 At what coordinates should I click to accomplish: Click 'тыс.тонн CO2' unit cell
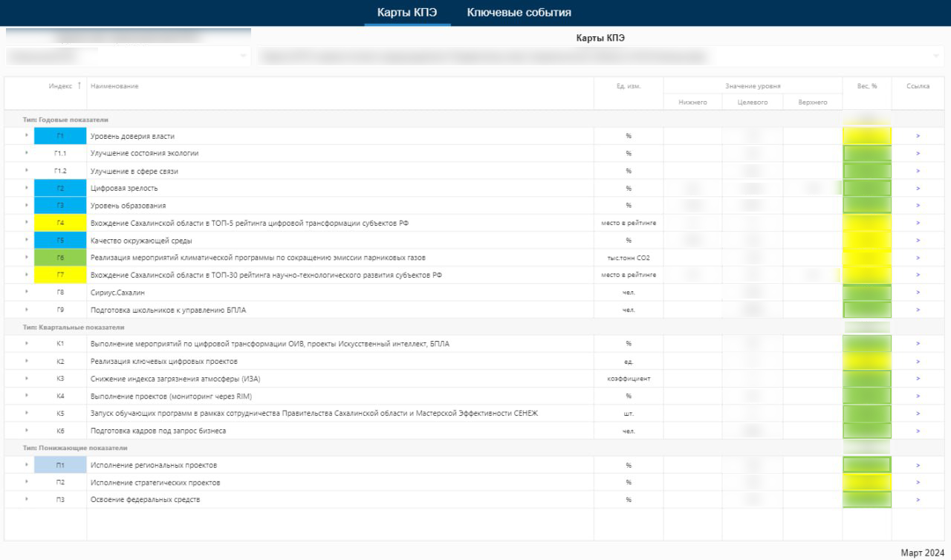629,258
